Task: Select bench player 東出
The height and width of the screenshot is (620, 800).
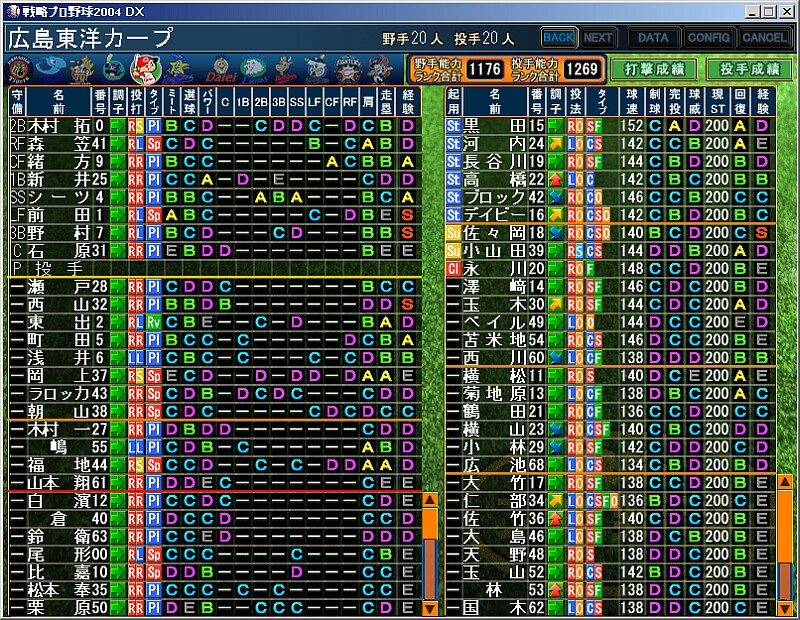Action: [215, 323]
